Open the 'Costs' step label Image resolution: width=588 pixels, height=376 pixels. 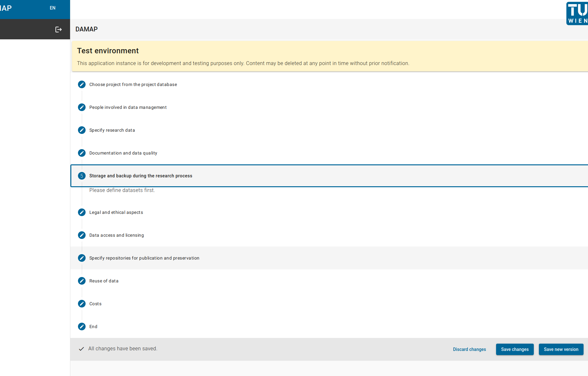coord(95,304)
